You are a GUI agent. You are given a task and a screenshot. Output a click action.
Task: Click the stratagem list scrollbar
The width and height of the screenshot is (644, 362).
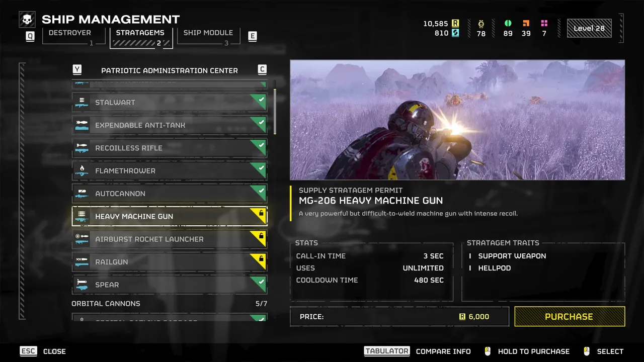pyautogui.click(x=275, y=112)
